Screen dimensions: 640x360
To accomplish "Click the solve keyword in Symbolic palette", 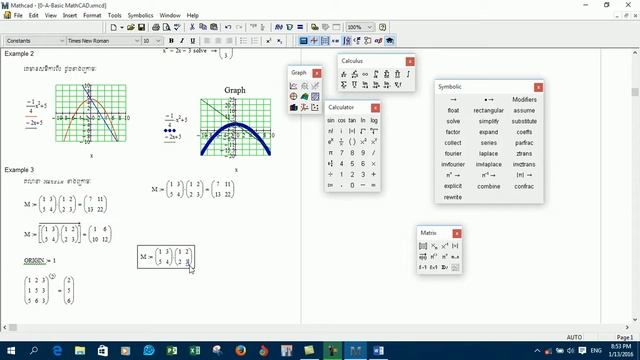I will pyautogui.click(x=453, y=122).
